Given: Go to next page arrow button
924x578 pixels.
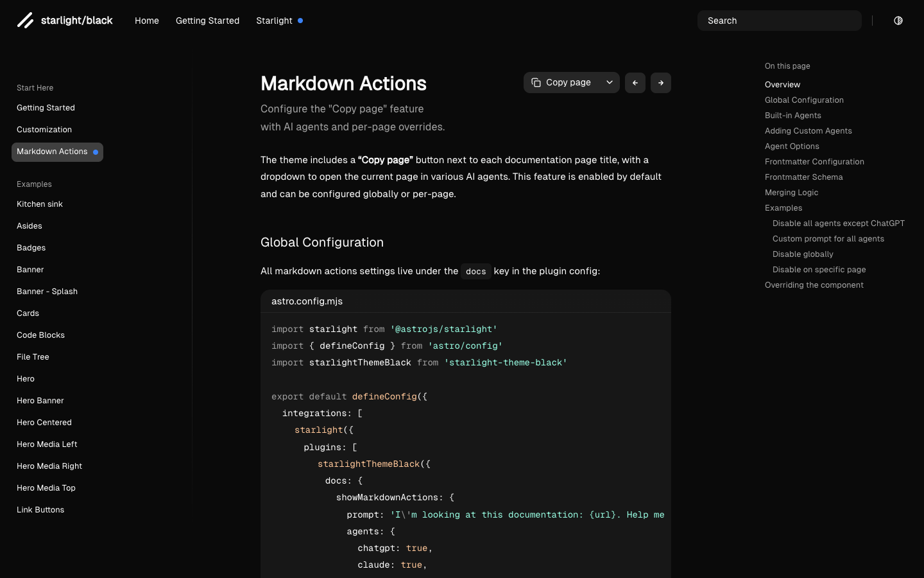Looking at the screenshot, I should (661, 83).
